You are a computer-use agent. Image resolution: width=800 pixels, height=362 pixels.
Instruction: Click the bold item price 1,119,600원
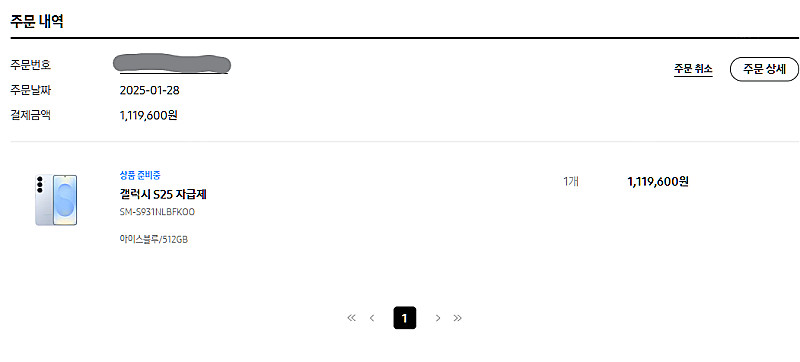(658, 182)
